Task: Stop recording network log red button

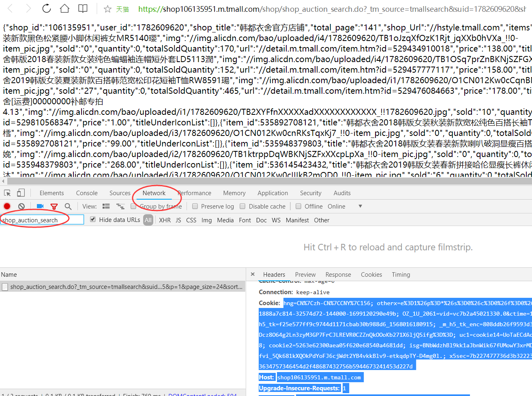Action: click(x=7, y=207)
